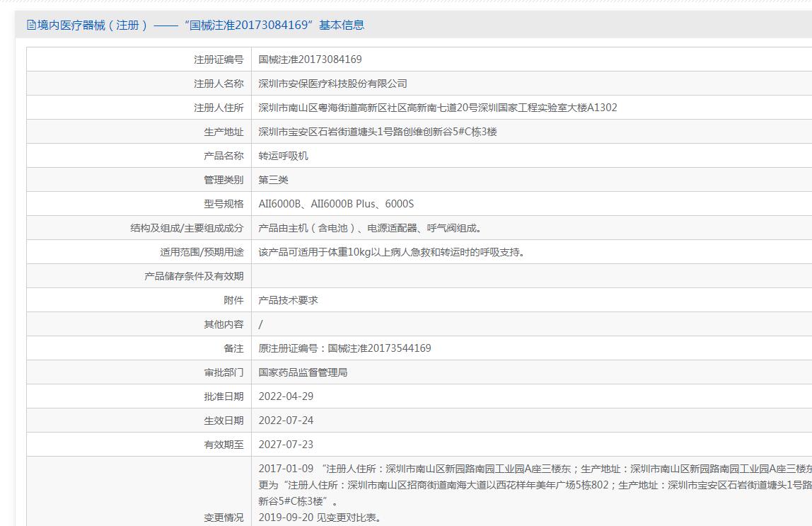Select company name 深圳市安保医疗科技股份有限公司

pos(333,84)
